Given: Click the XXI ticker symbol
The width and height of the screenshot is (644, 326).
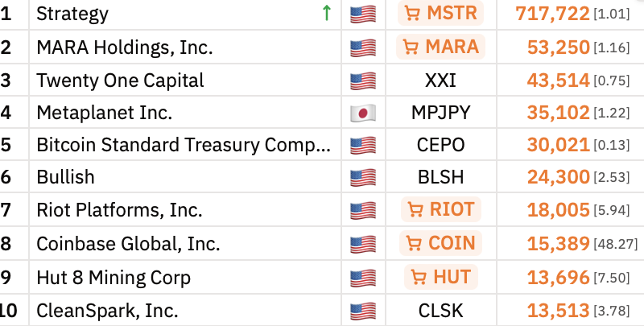Looking at the screenshot, I should [440, 80].
